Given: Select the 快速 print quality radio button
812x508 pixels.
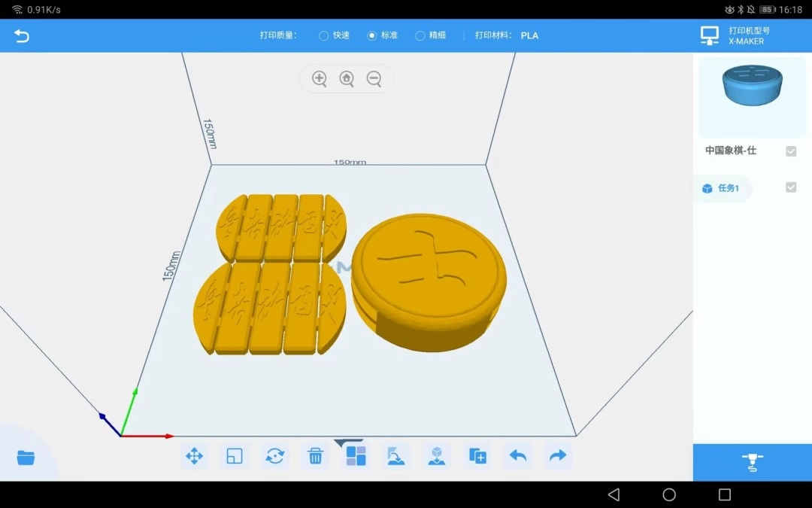Looking at the screenshot, I should (x=323, y=35).
